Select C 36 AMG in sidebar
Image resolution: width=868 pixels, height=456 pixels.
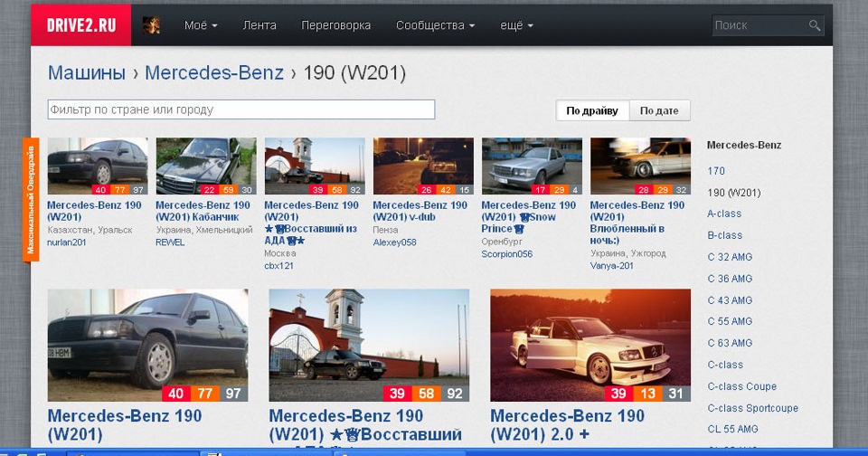pyautogui.click(x=730, y=279)
